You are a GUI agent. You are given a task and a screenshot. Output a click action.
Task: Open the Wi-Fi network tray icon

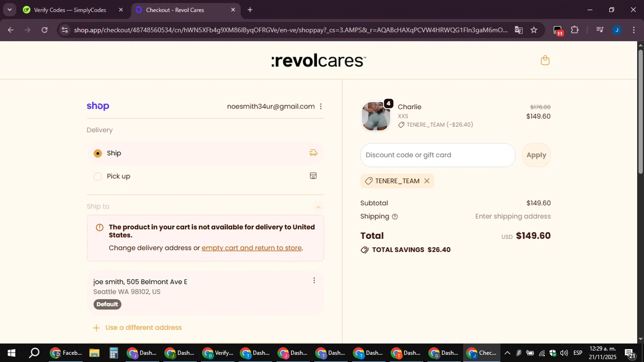pos(542,353)
